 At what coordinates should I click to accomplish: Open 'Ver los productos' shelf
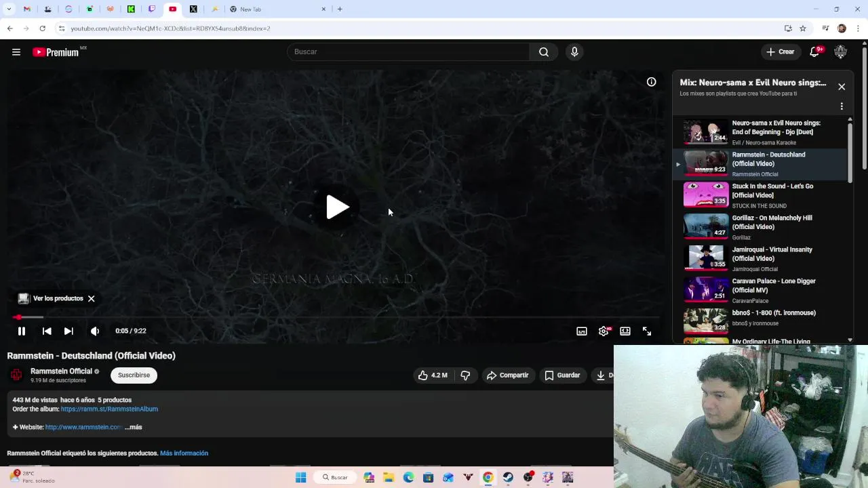point(51,298)
